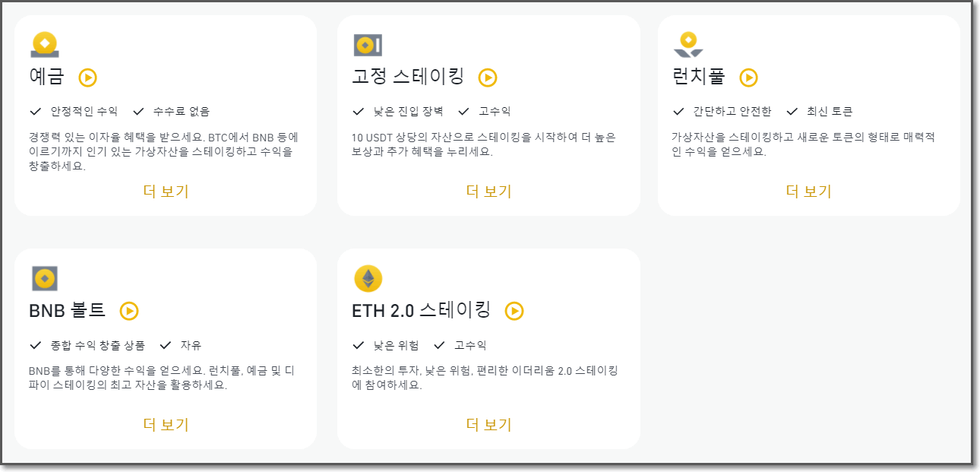Play the 예금 intro video icon

[88, 76]
